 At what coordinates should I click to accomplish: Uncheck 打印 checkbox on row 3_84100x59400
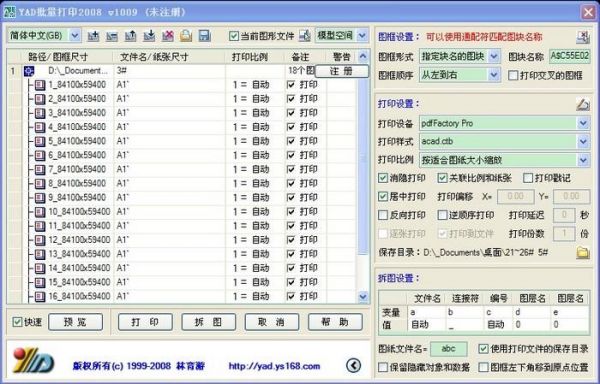(x=291, y=113)
